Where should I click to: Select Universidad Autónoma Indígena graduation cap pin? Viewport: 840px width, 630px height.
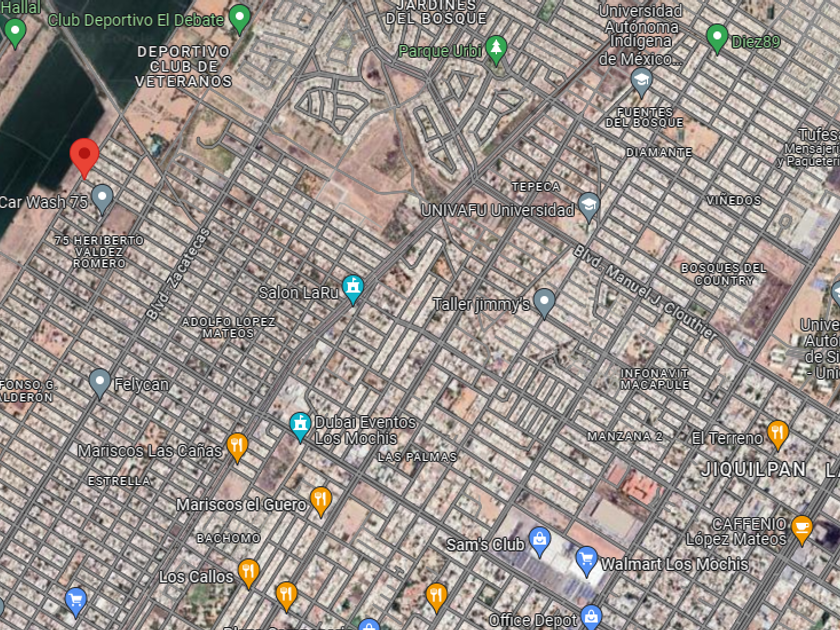pyautogui.click(x=641, y=82)
